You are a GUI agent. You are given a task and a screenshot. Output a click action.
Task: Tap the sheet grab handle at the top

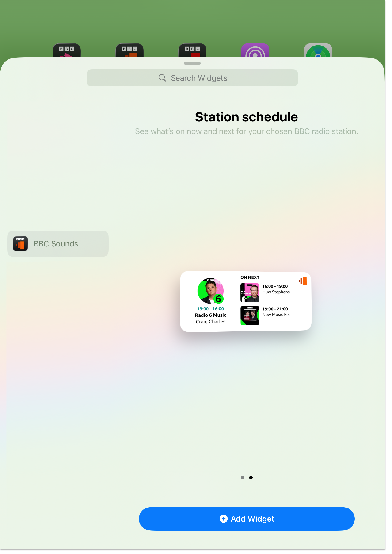[x=192, y=64]
